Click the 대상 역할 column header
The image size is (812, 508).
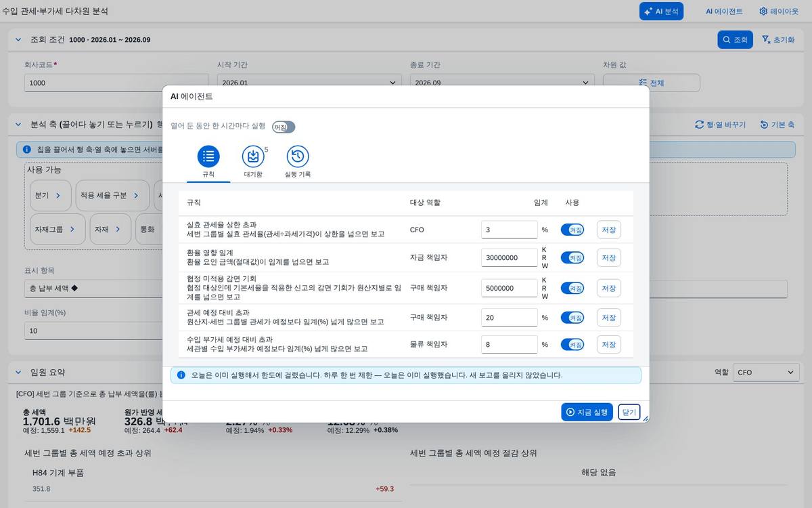[x=425, y=203]
